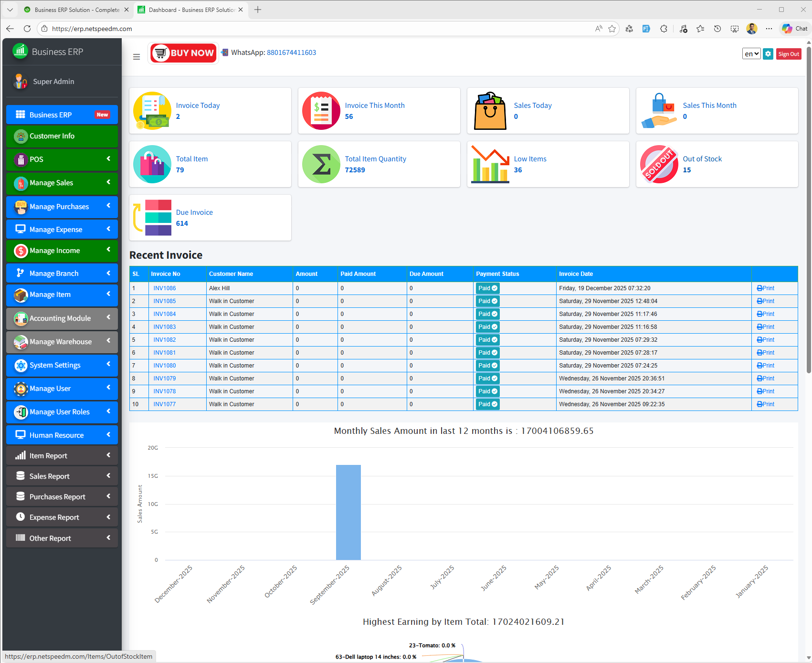Click the Business ERP logo icon
Image resolution: width=812 pixels, height=663 pixels.
click(x=19, y=52)
